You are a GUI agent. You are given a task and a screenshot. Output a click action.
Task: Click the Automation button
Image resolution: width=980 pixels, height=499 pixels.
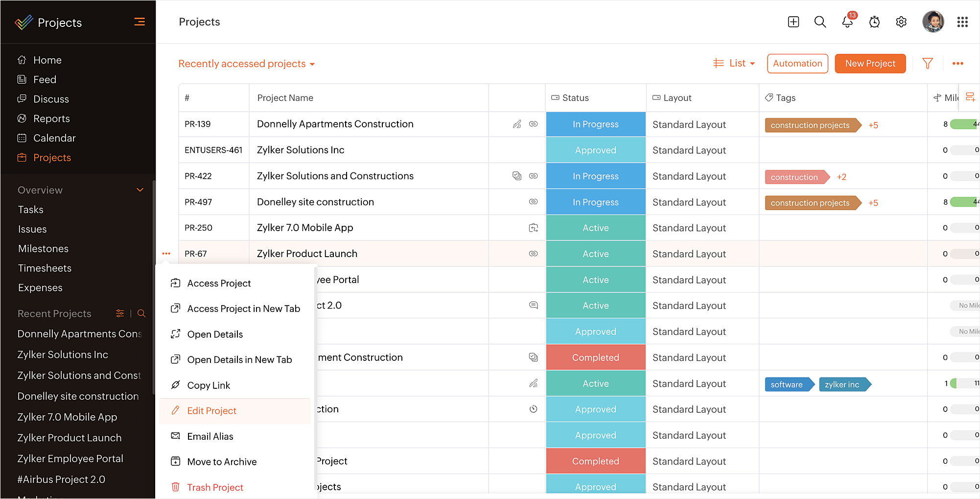797,64
